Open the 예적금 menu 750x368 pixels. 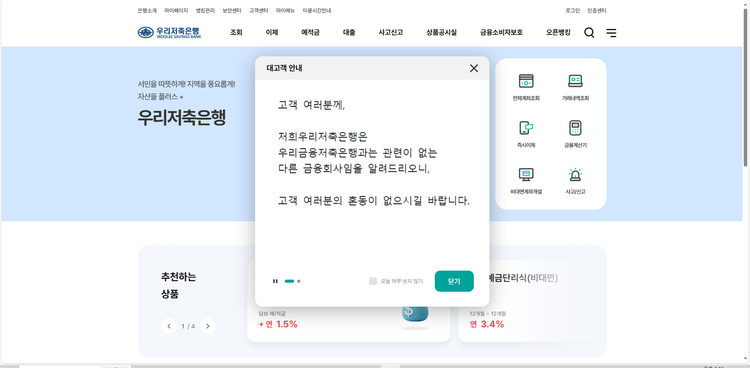(x=310, y=33)
